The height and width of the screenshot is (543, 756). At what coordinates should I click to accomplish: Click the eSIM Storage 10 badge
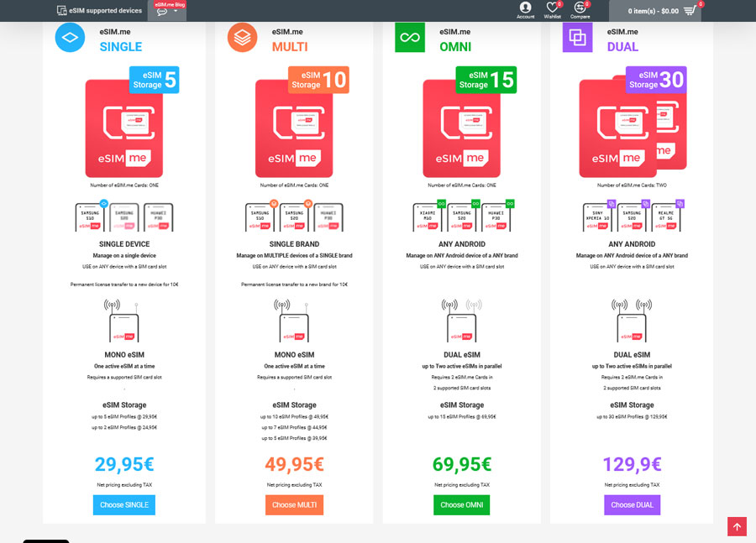coord(318,80)
